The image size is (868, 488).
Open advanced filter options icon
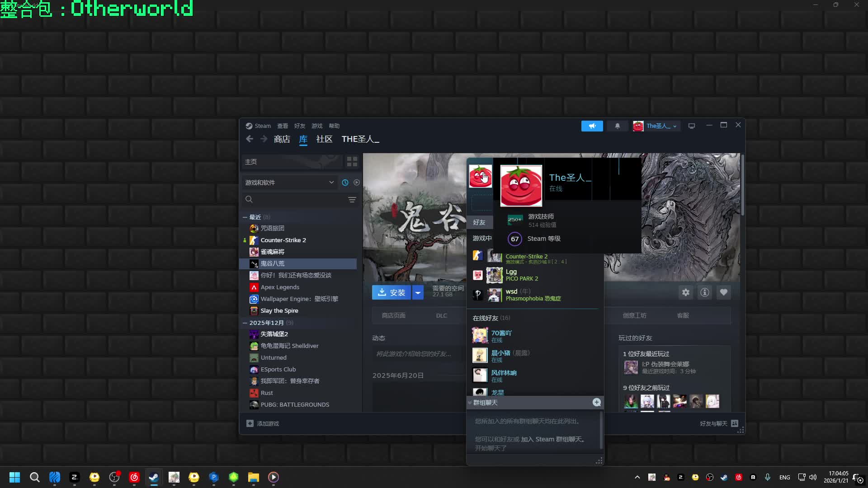point(352,200)
